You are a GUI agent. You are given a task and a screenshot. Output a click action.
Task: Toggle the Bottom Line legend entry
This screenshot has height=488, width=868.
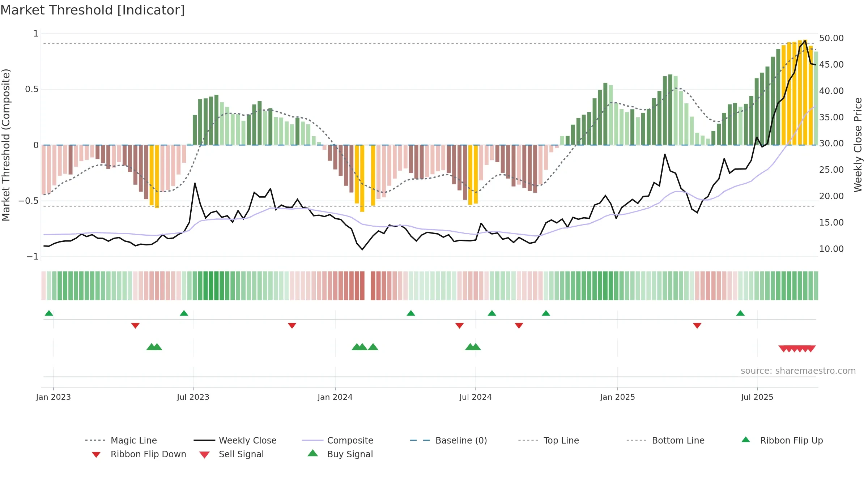(665, 440)
